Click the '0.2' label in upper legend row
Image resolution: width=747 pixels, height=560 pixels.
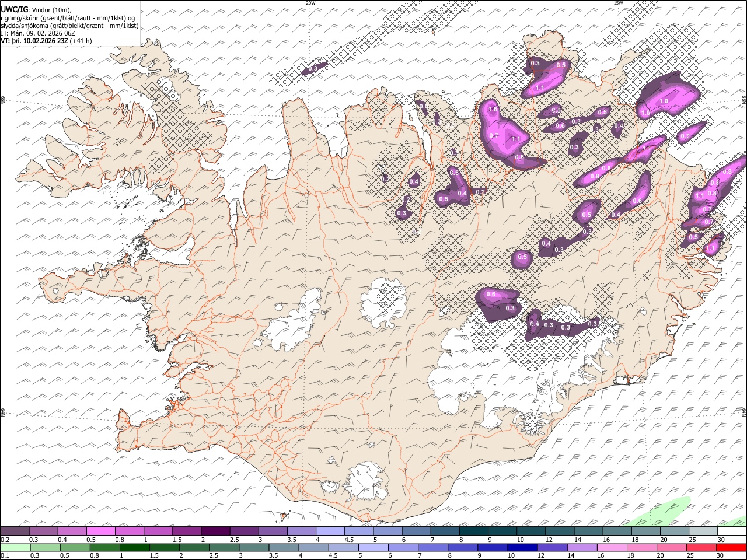coord(5,540)
